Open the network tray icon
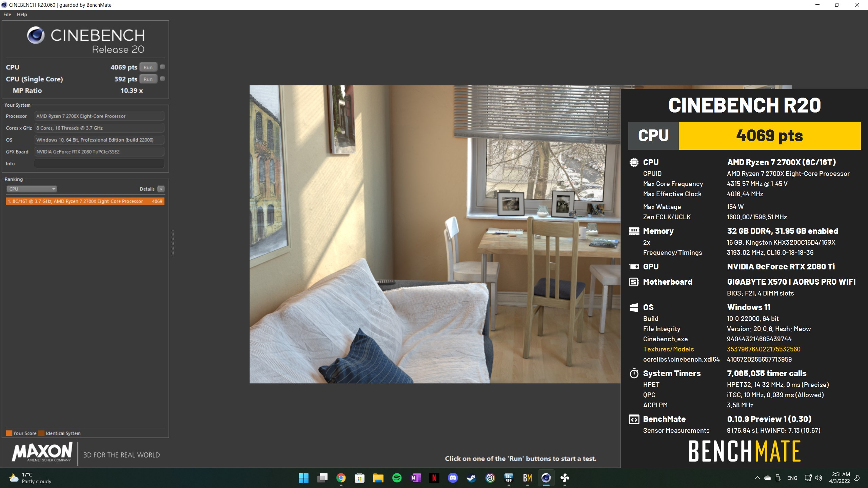868x488 pixels. (x=808, y=478)
